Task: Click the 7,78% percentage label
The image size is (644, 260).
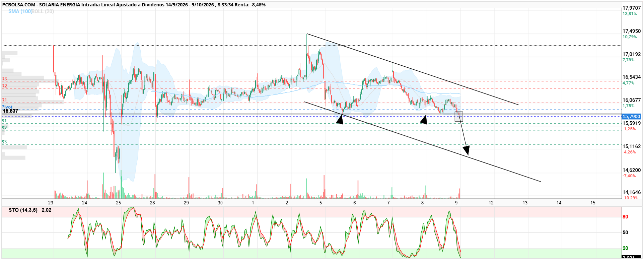Action: click(629, 60)
